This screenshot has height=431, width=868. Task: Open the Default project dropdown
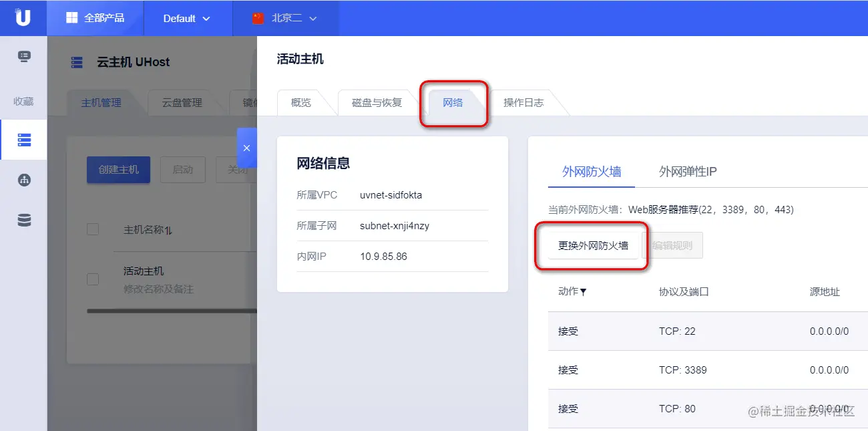tap(187, 18)
